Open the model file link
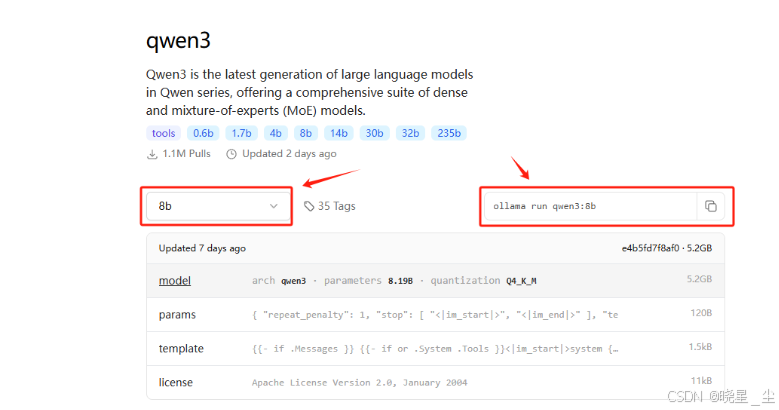The width and height of the screenshot is (779, 410). point(175,281)
